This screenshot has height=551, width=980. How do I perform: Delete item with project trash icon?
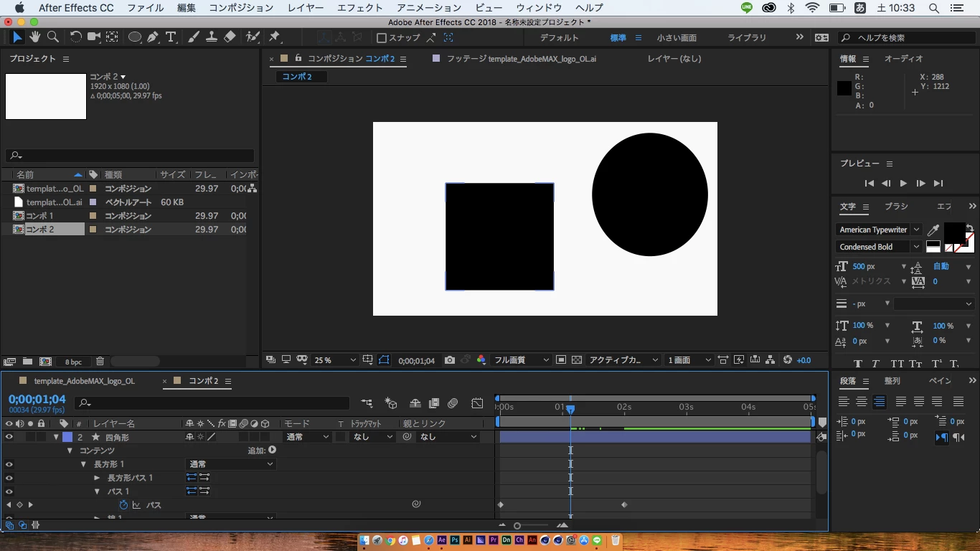pos(100,362)
